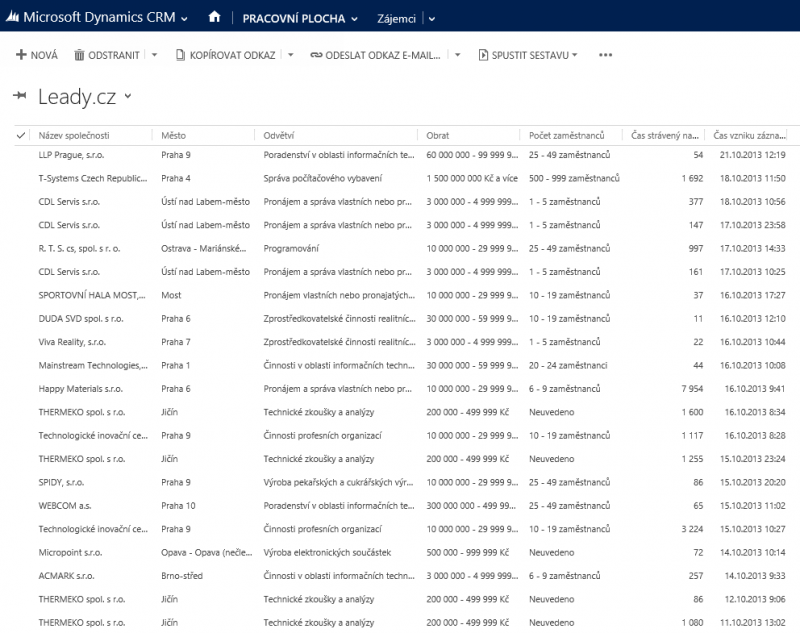Click the Brno-střed city cell
The height and width of the screenshot is (633, 800).
[x=182, y=576]
